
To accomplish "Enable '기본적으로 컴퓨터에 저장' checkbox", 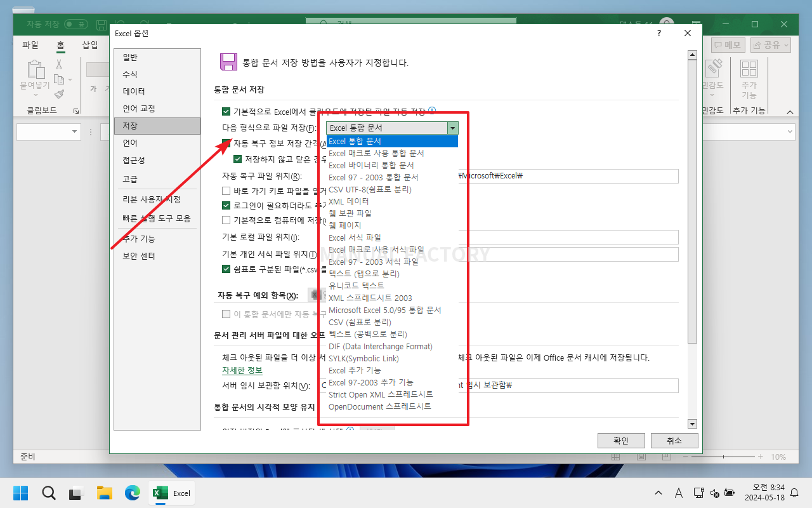I will point(226,220).
